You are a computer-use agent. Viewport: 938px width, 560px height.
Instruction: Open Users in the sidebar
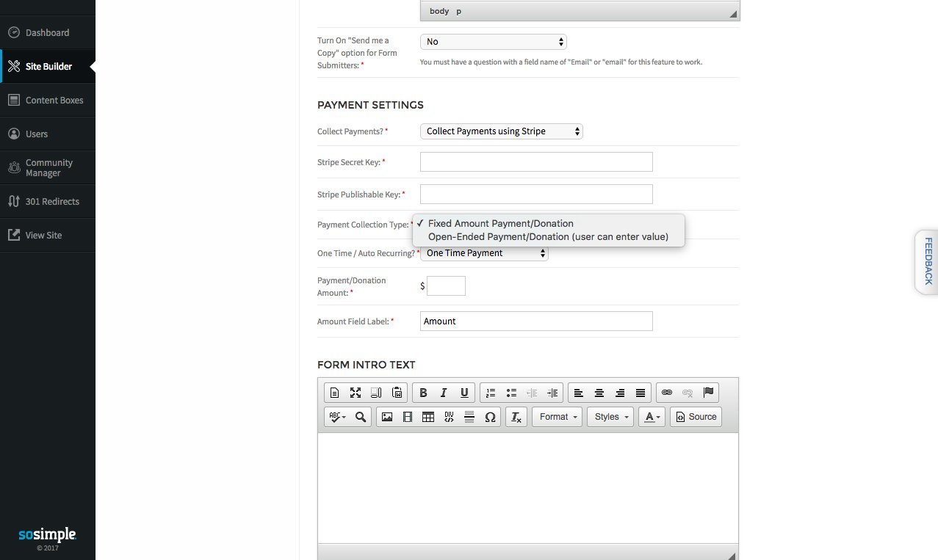(x=48, y=134)
